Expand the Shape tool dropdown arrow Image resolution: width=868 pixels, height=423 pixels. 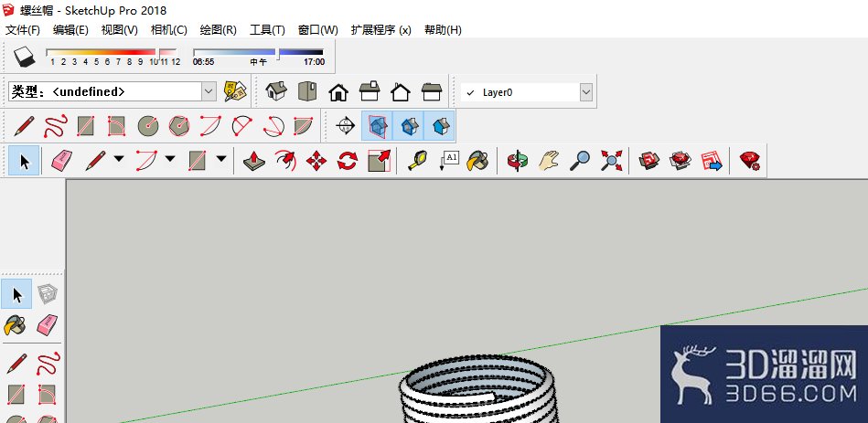point(220,159)
